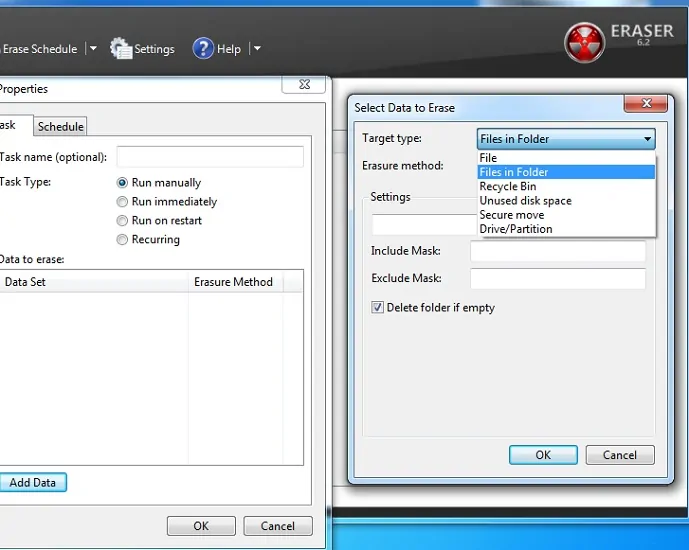Close the Select Data to Erase dialog

click(646, 103)
